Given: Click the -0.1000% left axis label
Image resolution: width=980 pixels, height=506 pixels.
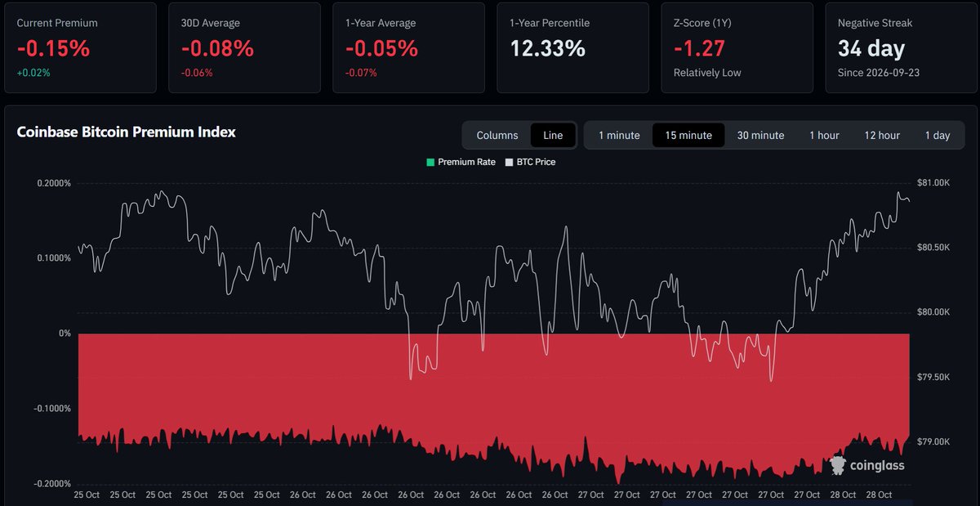Looking at the screenshot, I should 52,409.
